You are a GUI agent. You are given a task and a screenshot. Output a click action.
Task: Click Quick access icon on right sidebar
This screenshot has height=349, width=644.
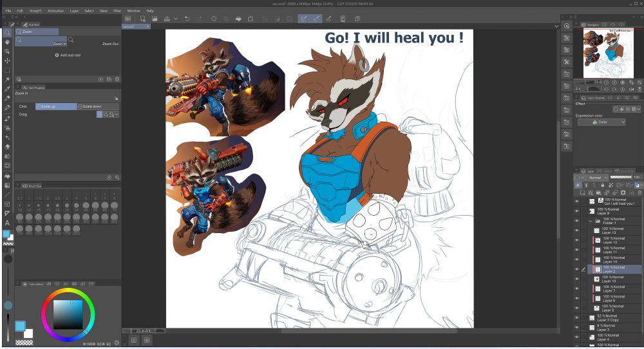tap(567, 26)
